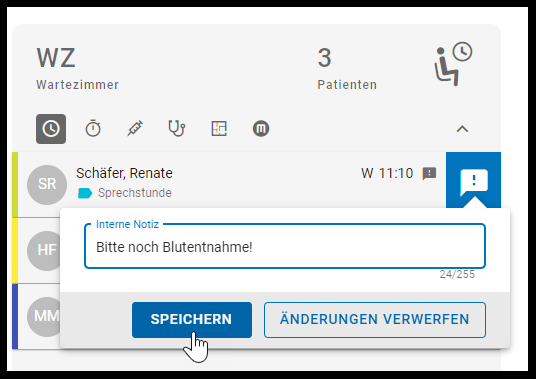Click the 3 Patienten counter
The image size is (536, 379).
[x=347, y=68]
